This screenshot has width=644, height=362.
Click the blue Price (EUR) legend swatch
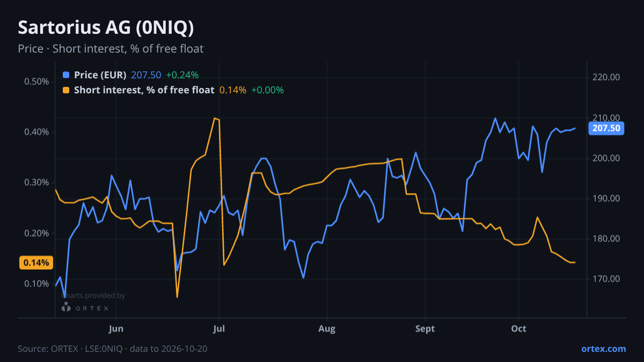(66, 75)
